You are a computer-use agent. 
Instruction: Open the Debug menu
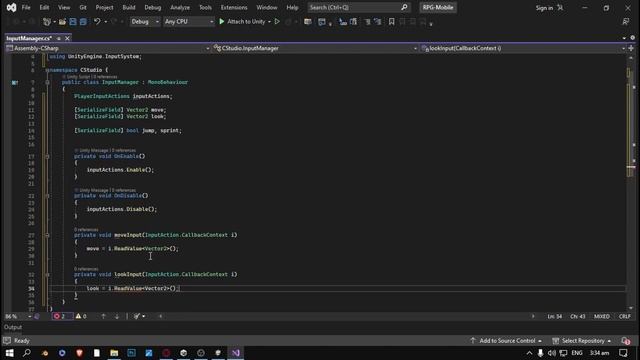tap(153, 7)
